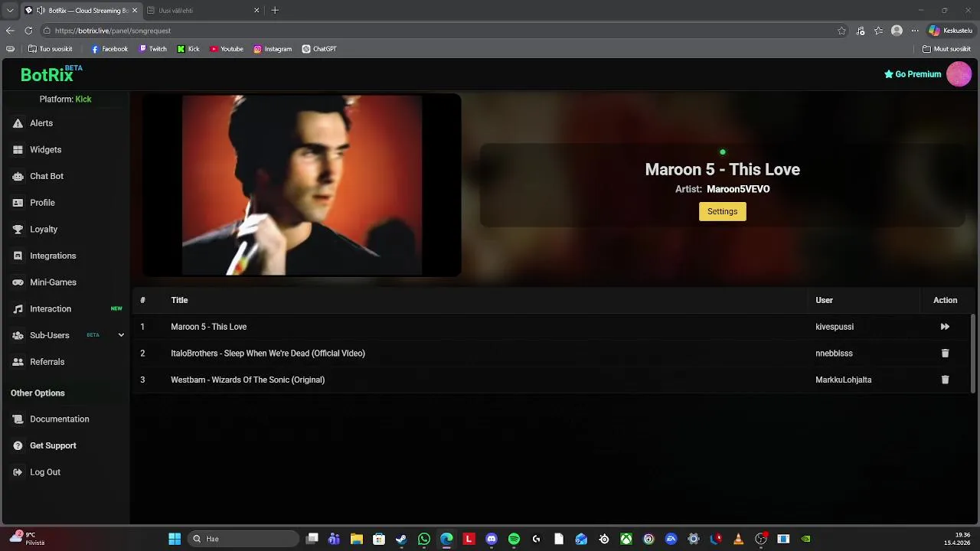Open the browser profile icon
This screenshot has width=980, height=551.
[897, 31]
